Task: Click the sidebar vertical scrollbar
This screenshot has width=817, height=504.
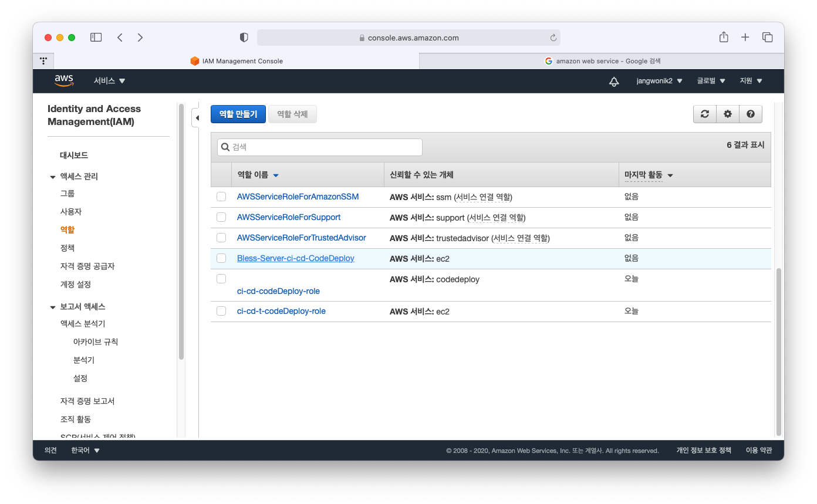Action: pyautogui.click(x=181, y=232)
